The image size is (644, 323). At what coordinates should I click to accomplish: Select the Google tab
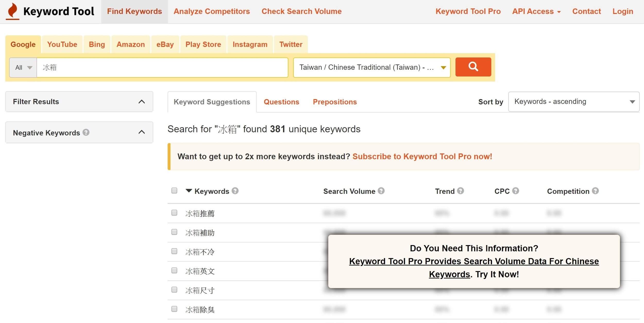23,44
